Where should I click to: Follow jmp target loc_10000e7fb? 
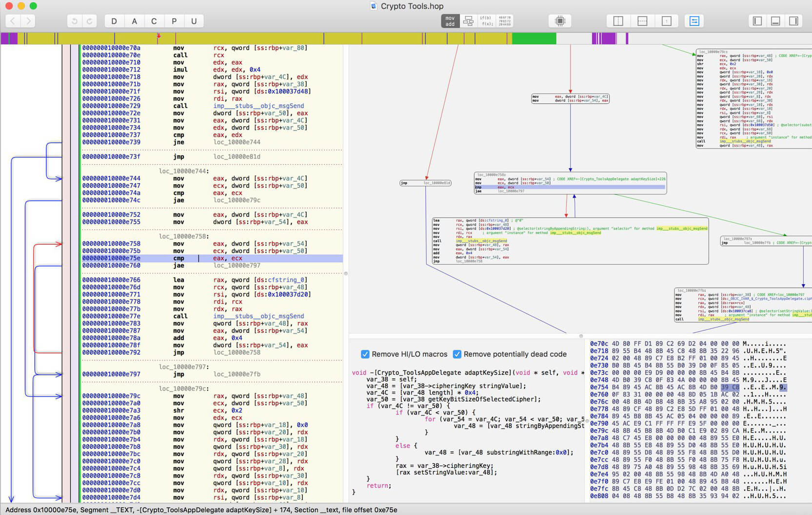(237, 374)
